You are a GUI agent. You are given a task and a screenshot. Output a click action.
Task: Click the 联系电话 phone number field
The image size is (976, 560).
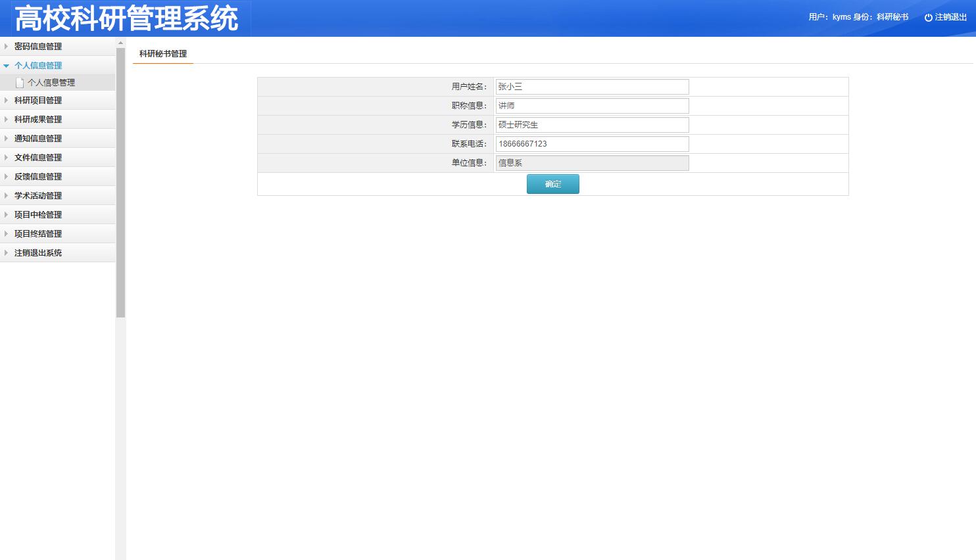click(591, 143)
